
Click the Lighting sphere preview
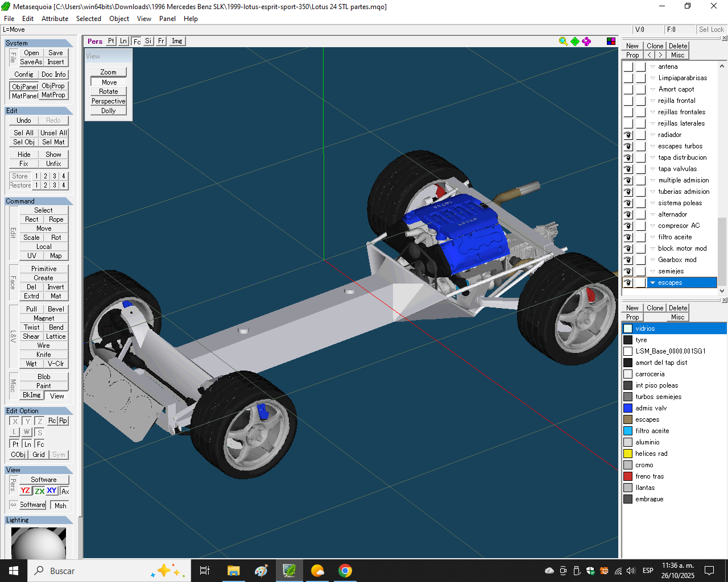tap(38, 543)
